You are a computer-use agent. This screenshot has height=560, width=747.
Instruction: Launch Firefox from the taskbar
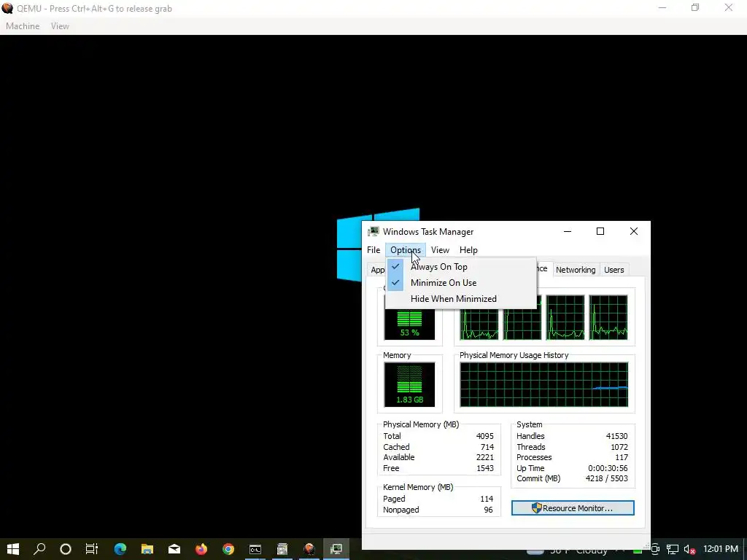(x=201, y=549)
